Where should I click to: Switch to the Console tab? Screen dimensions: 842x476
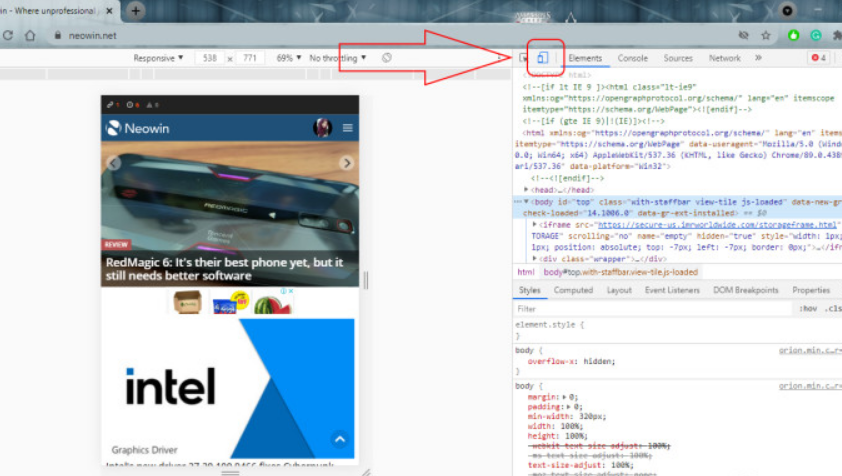tap(633, 57)
